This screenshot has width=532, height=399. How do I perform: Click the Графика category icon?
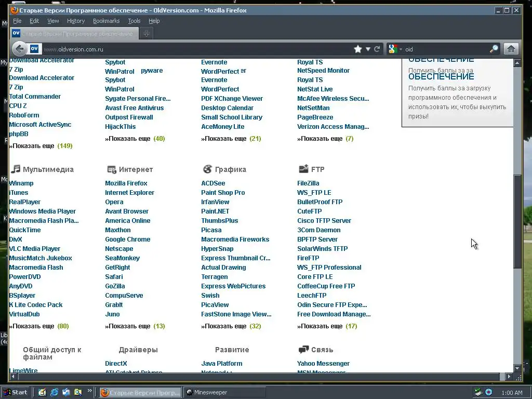[207, 169]
